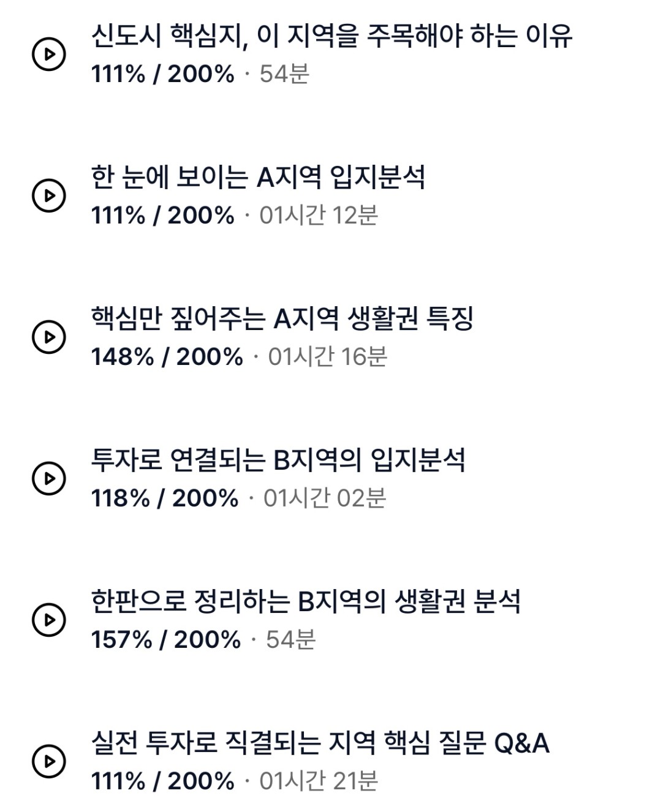The height and width of the screenshot is (812, 655).
Task: Play the 신도시 핵심지 lecture icon
Action: coord(48,55)
